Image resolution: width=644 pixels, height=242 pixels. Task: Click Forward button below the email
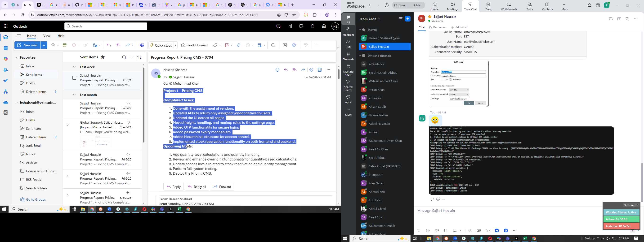pyautogui.click(x=222, y=187)
